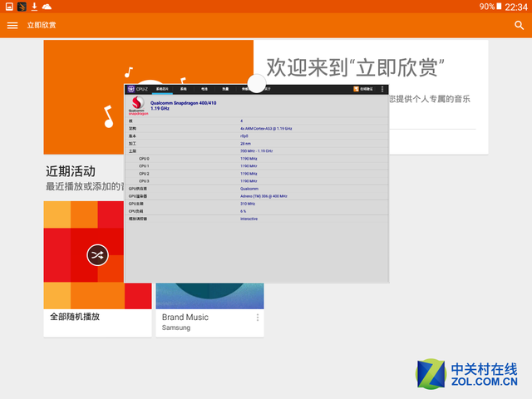Tap the picture notification icon in status bar
The height and width of the screenshot is (399, 532).
tap(9, 7)
